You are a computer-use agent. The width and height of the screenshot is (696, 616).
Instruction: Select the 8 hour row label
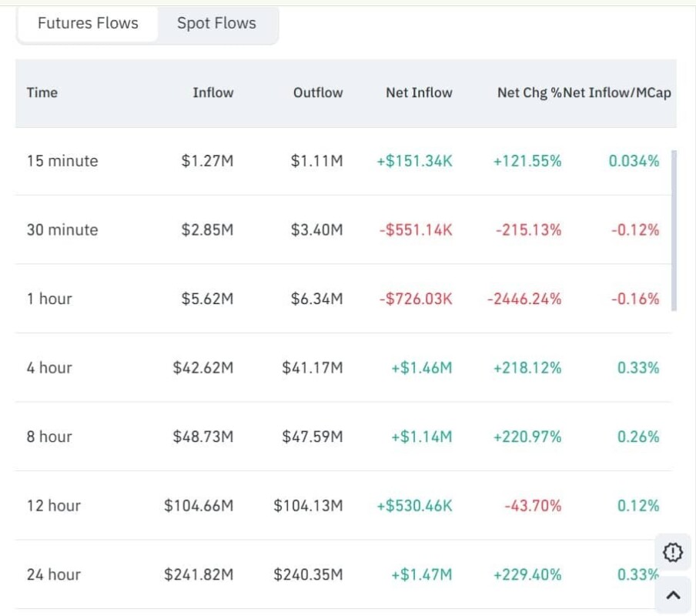pos(49,437)
